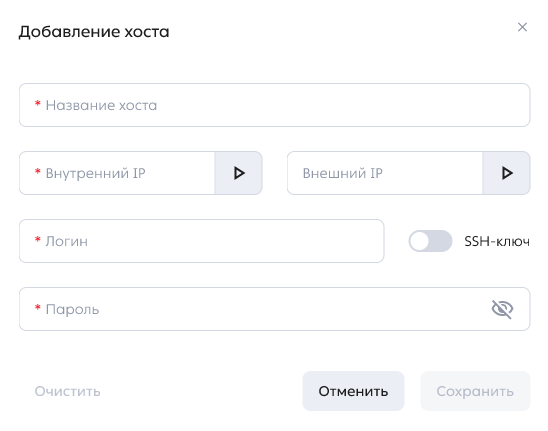Click the Отменить button
Screen dimensions: 548x431
point(353,391)
